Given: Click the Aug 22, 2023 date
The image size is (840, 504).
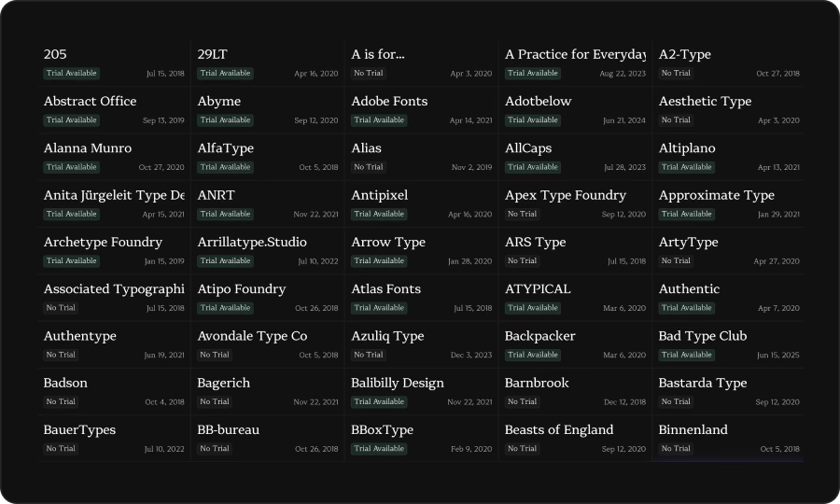Looking at the screenshot, I should [623, 74].
